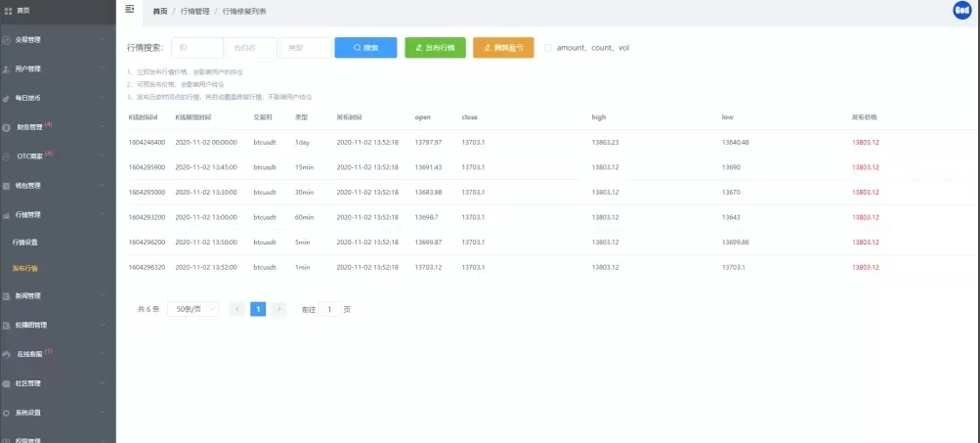
Task: Expand the 交易管理 sidebar menu
Action: click(57, 40)
